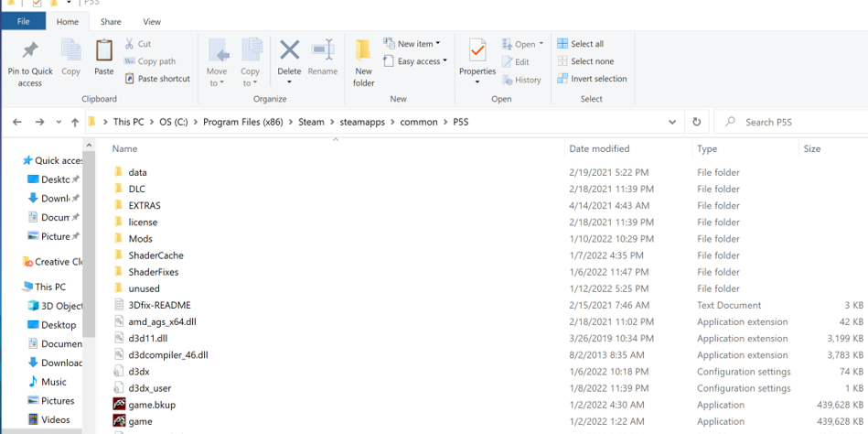Image resolution: width=868 pixels, height=434 pixels.
Task: Go forward with the right arrow
Action: 39,123
